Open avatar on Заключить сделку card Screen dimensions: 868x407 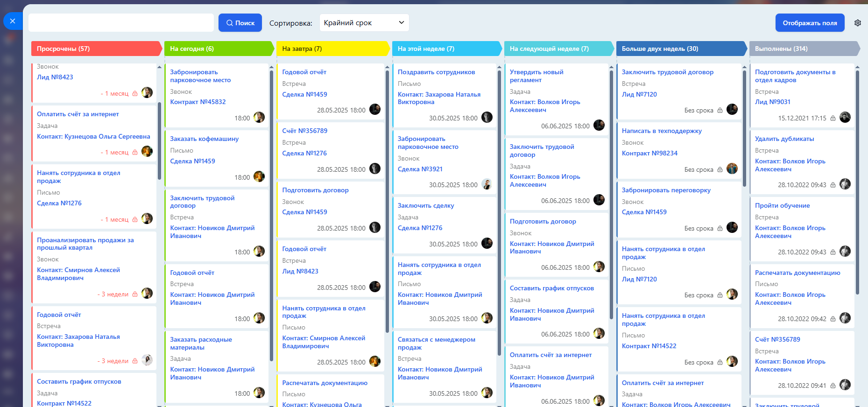click(x=487, y=243)
